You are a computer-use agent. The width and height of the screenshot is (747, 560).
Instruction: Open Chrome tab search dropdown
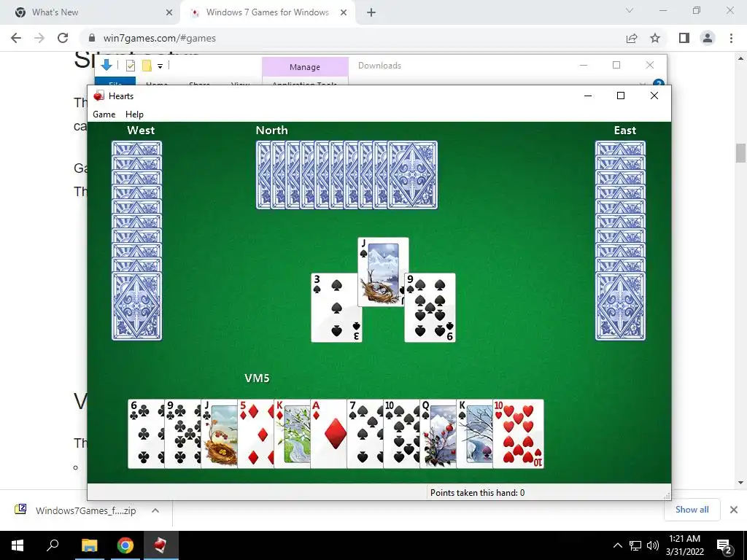click(630, 10)
